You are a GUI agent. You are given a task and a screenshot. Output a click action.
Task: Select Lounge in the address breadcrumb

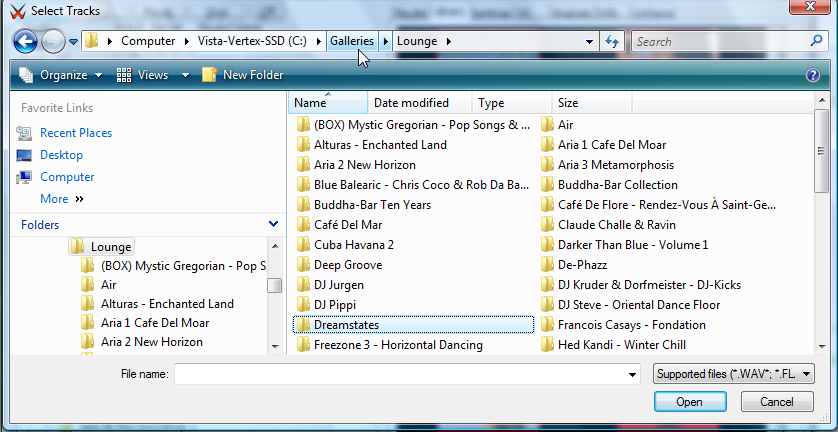[417, 41]
